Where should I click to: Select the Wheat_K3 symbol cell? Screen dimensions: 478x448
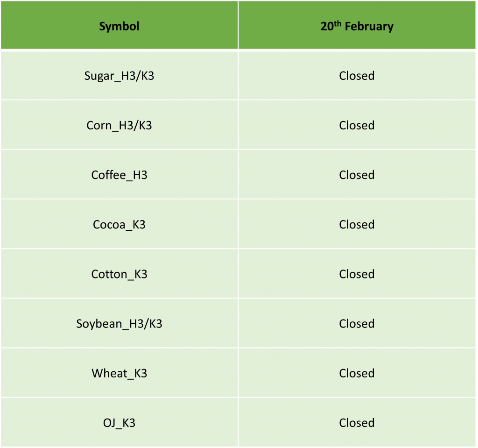point(119,373)
